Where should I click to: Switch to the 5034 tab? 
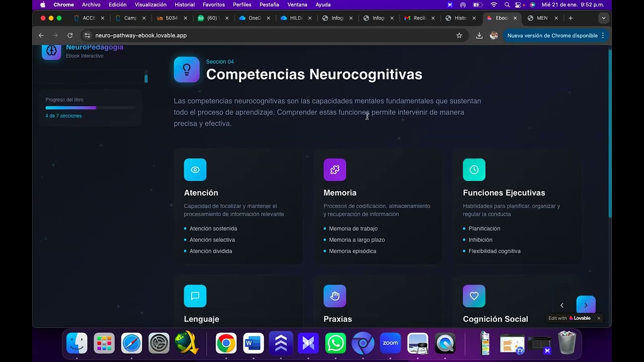(x=172, y=18)
